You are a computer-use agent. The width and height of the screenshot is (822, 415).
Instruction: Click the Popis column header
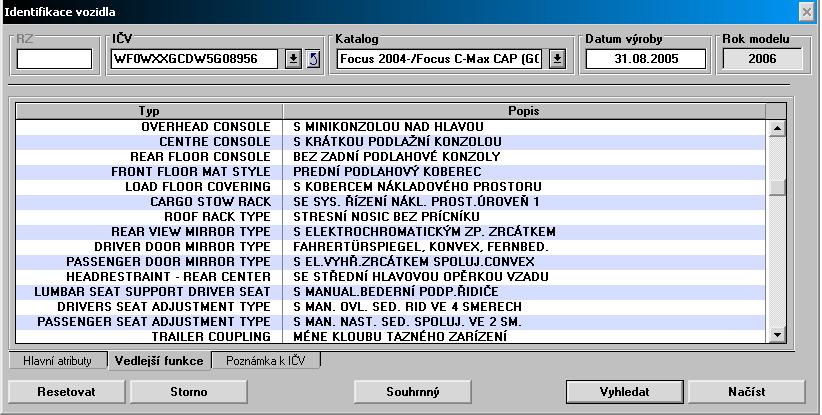point(524,110)
